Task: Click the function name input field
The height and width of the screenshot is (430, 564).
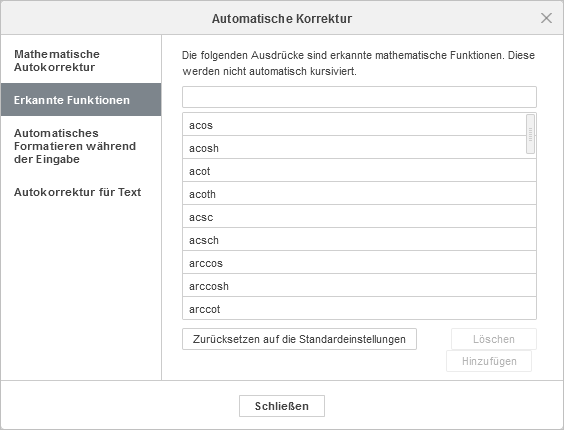Action: point(359,97)
